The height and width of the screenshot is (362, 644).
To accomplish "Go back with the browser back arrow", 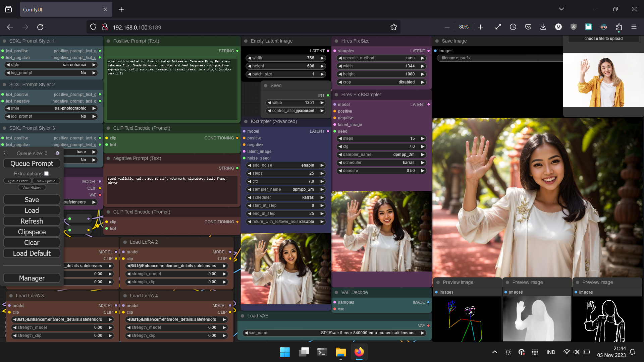I will point(10,27).
